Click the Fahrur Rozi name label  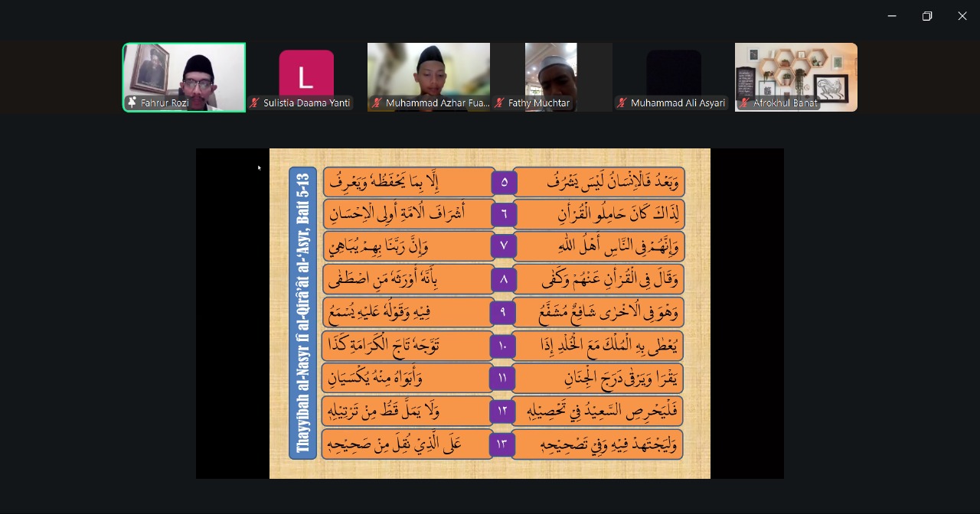coord(164,102)
